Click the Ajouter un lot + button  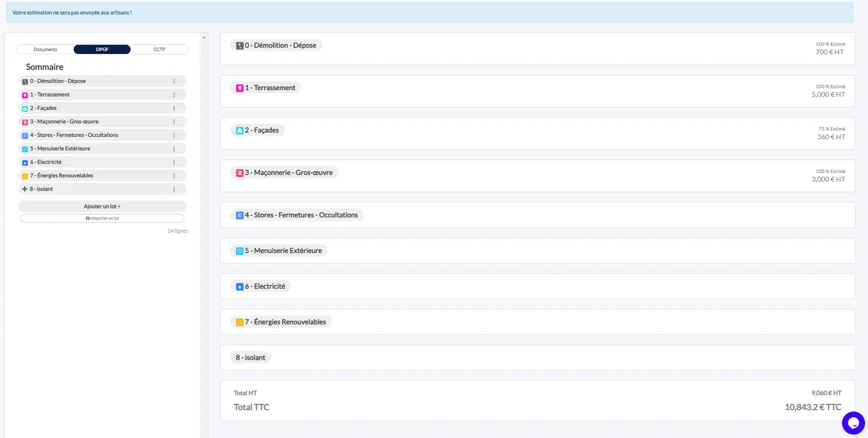102,206
